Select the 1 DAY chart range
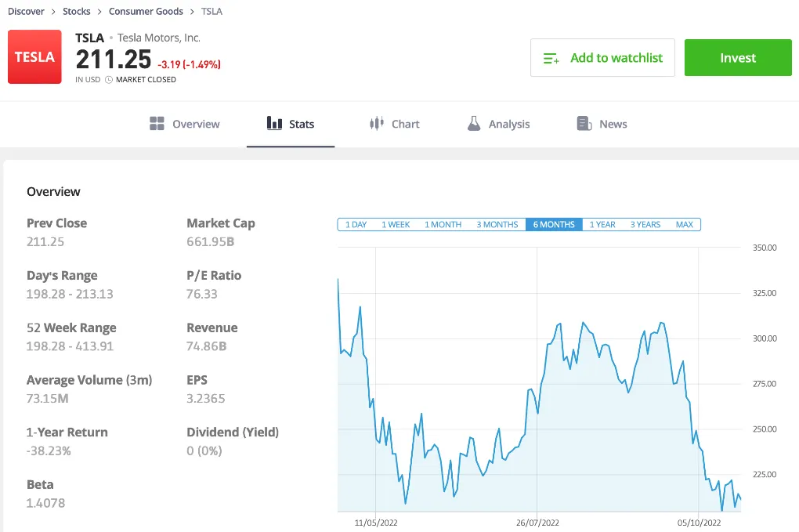The image size is (799, 532). (356, 224)
